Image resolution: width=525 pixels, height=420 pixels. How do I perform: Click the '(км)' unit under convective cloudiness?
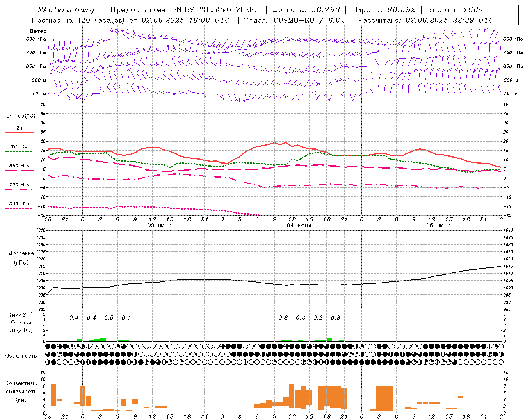[x=21, y=399]
